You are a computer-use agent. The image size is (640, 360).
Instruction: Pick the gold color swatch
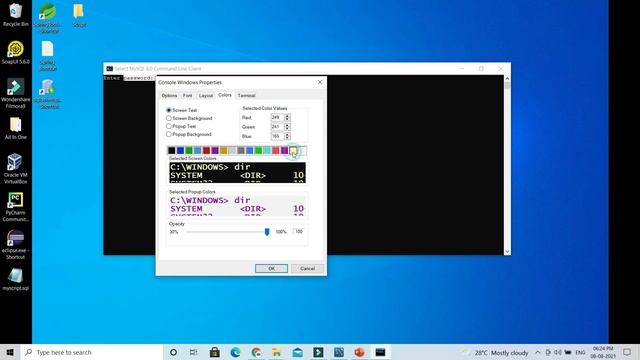point(224,151)
